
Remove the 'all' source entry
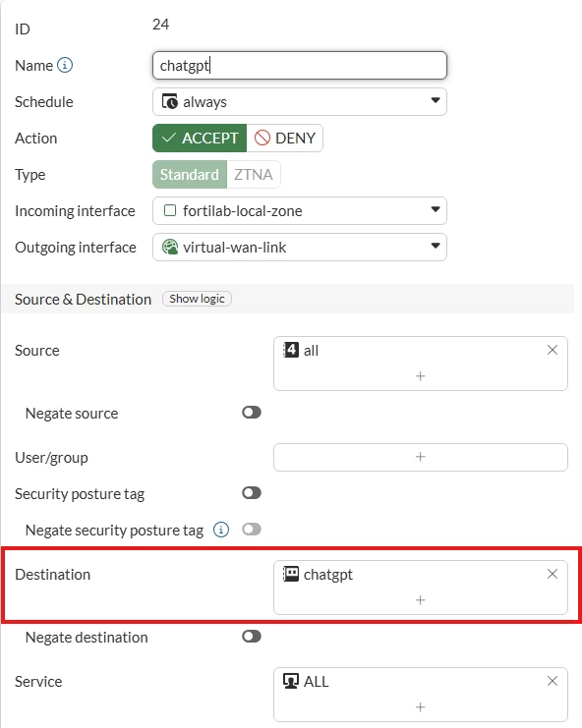pos(553,350)
